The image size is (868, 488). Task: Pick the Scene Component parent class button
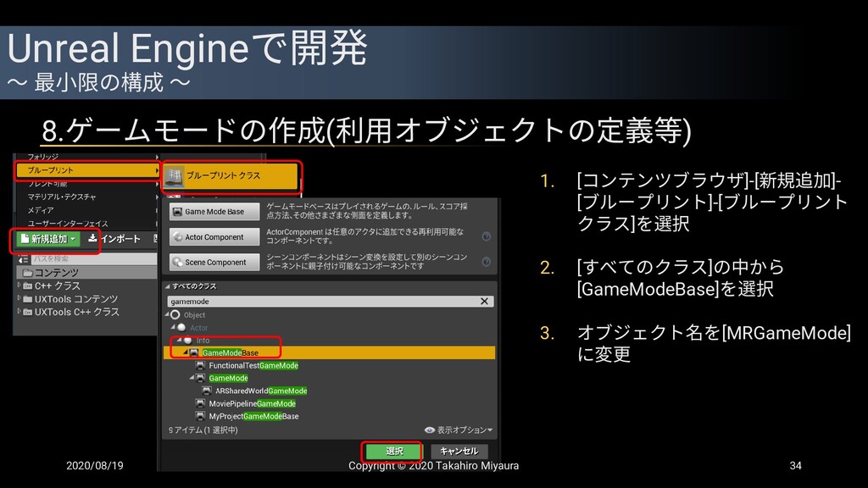click(x=214, y=263)
